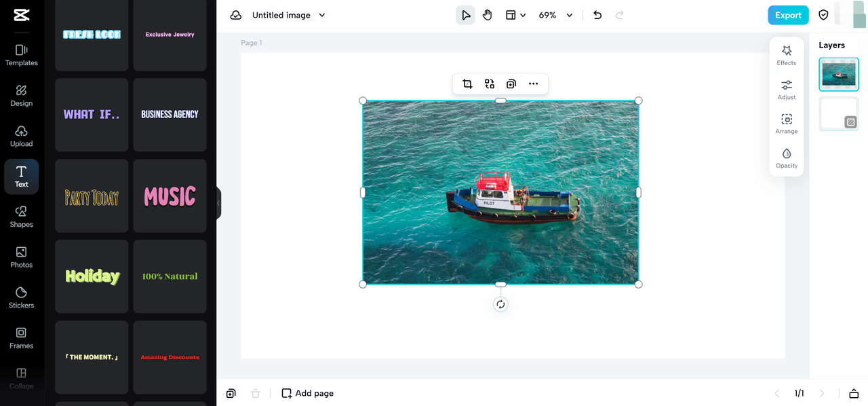Click the Layers panel heading
The image size is (868, 406).
(831, 45)
